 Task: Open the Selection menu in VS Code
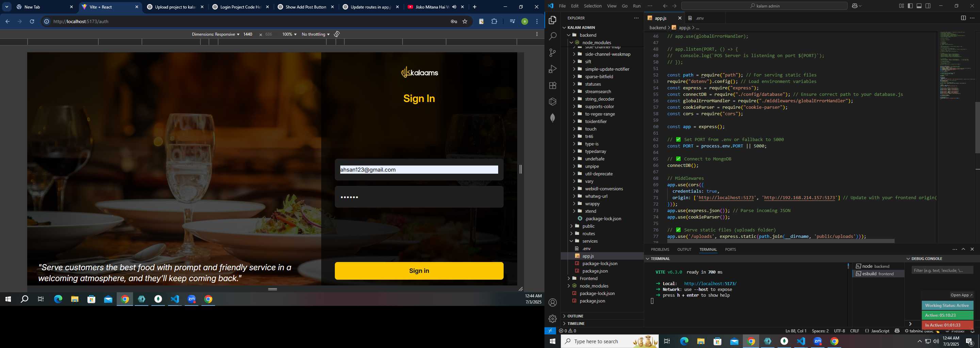(593, 6)
